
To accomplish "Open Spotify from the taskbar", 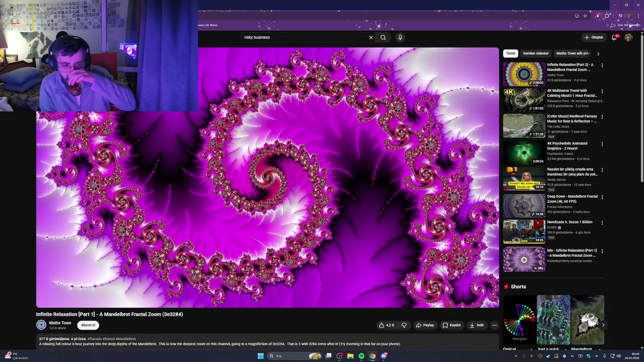I will click(x=361, y=356).
